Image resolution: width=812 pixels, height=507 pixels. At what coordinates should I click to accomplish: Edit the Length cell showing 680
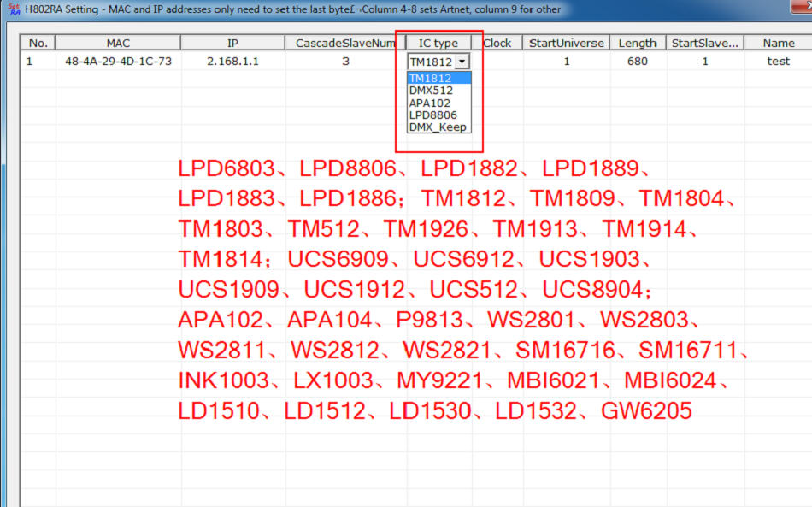pos(638,61)
